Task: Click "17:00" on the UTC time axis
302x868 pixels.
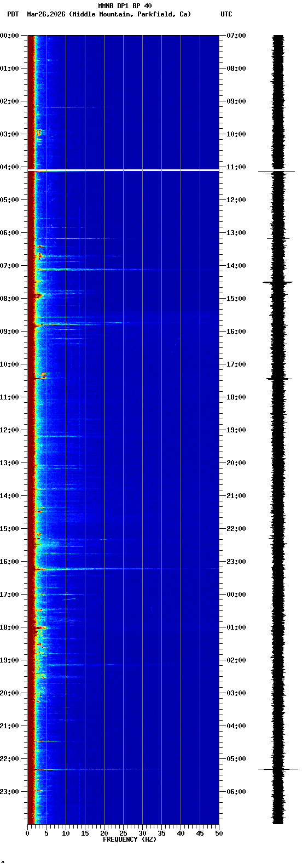Action: (x=236, y=364)
